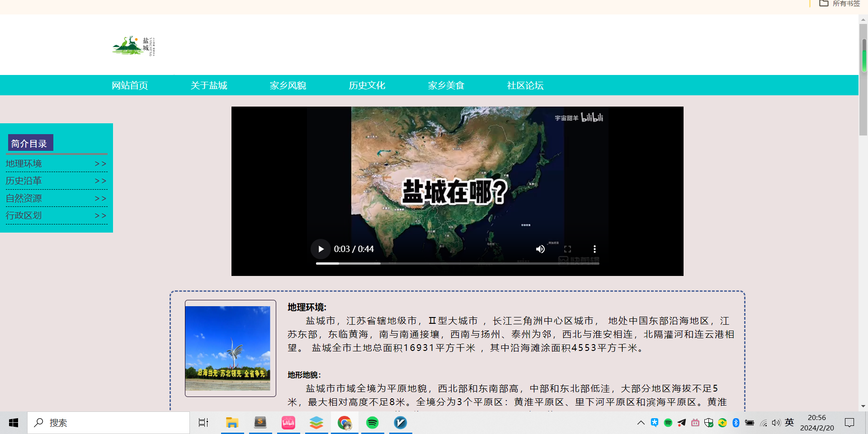
Task: Open 关于盐城 nav item
Action: pos(209,85)
